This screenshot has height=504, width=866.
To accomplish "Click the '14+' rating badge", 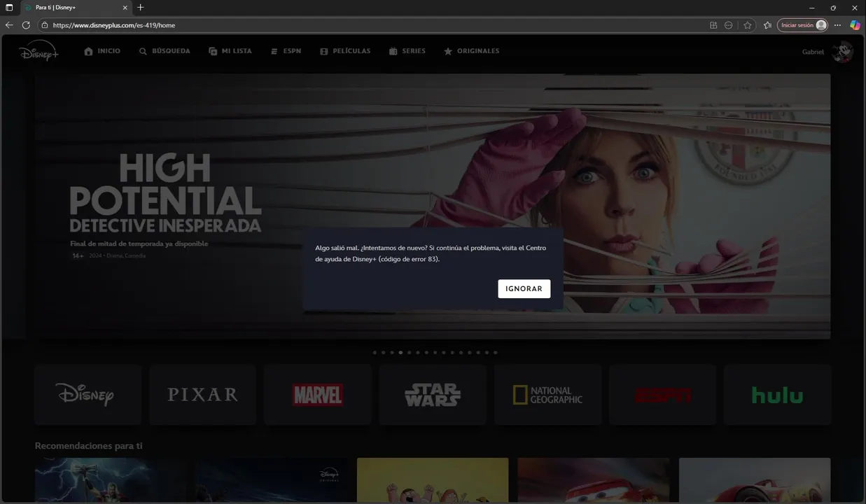I will 78,256.
